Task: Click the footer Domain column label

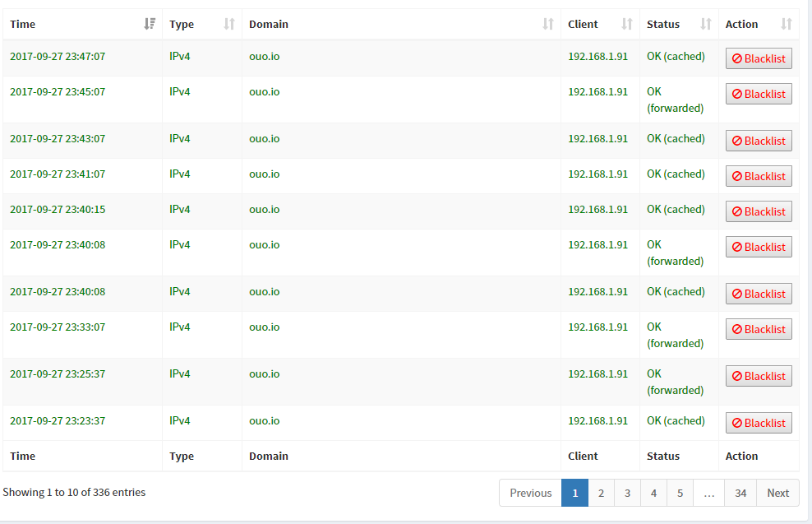Action: [x=269, y=456]
